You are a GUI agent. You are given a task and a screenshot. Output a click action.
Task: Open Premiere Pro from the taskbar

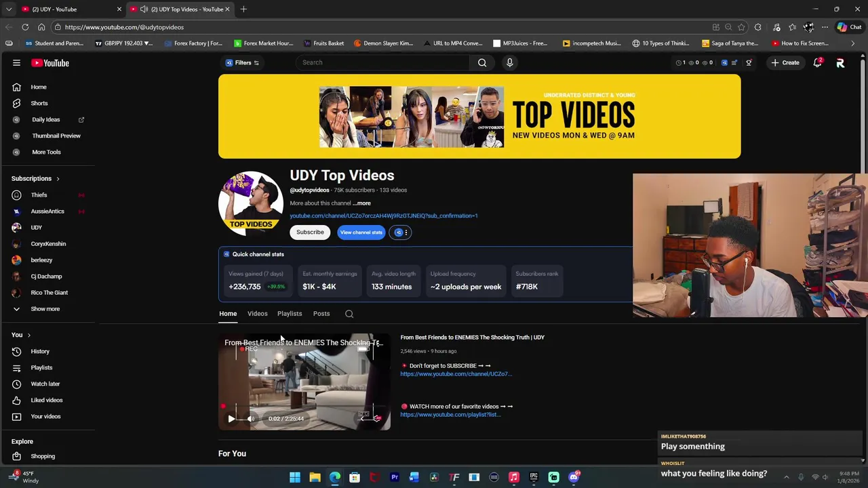coord(394,477)
